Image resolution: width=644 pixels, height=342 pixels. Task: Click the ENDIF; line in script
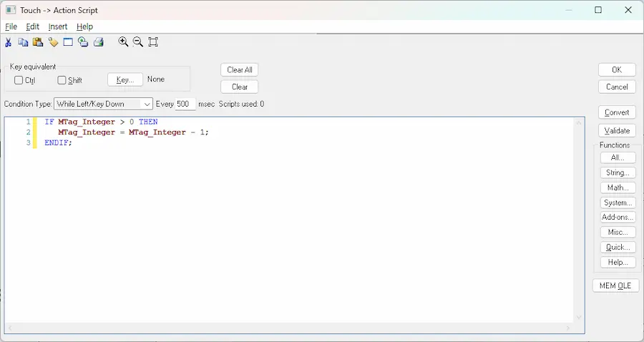58,143
